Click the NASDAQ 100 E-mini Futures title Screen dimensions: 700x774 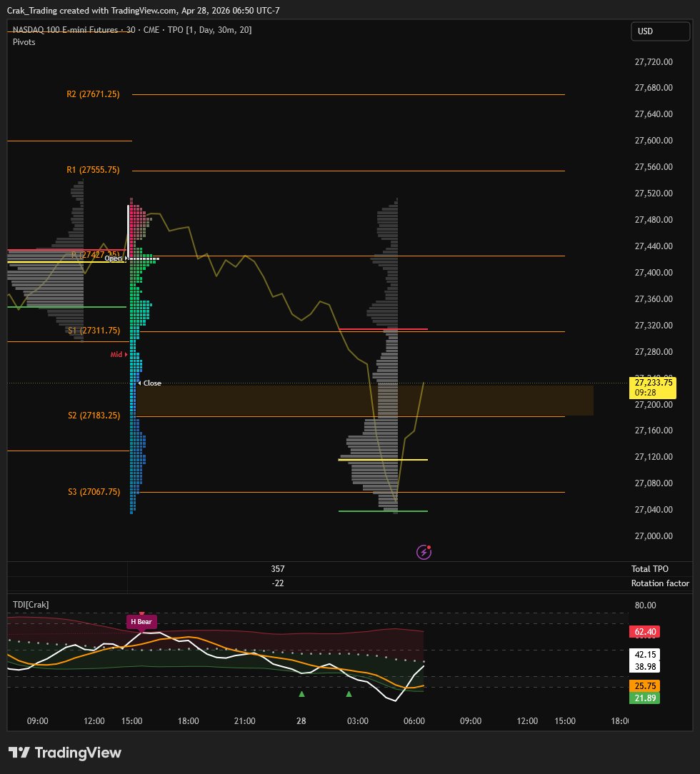pyautogui.click(x=65, y=29)
